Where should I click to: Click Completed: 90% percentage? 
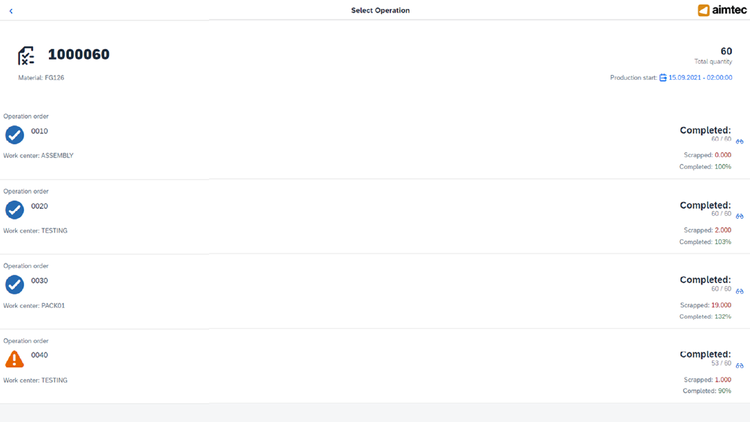pyautogui.click(x=725, y=391)
